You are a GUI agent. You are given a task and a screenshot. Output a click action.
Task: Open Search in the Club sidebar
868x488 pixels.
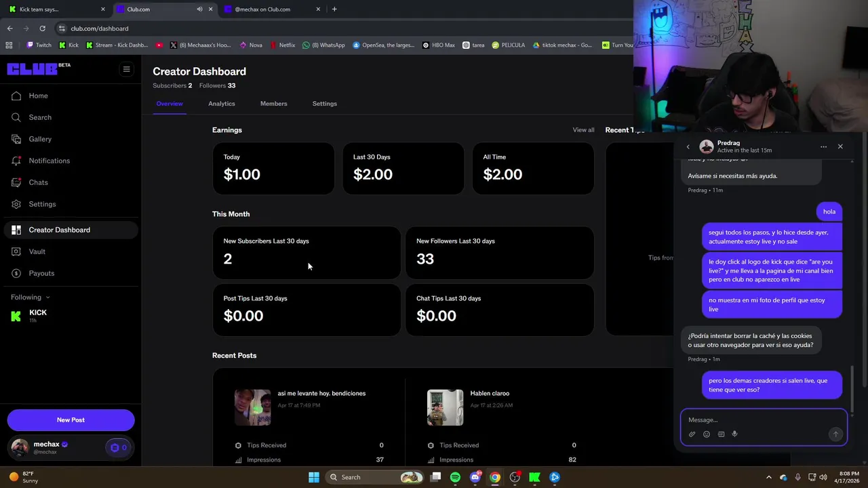point(71,117)
